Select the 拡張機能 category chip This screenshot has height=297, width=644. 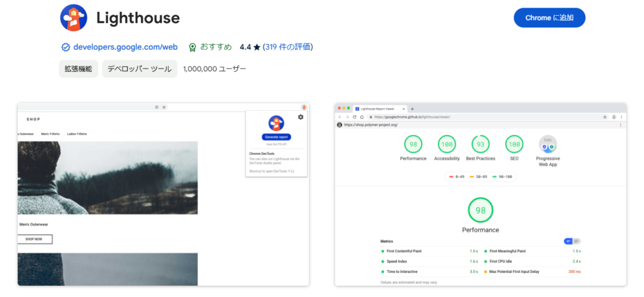pyautogui.click(x=79, y=69)
